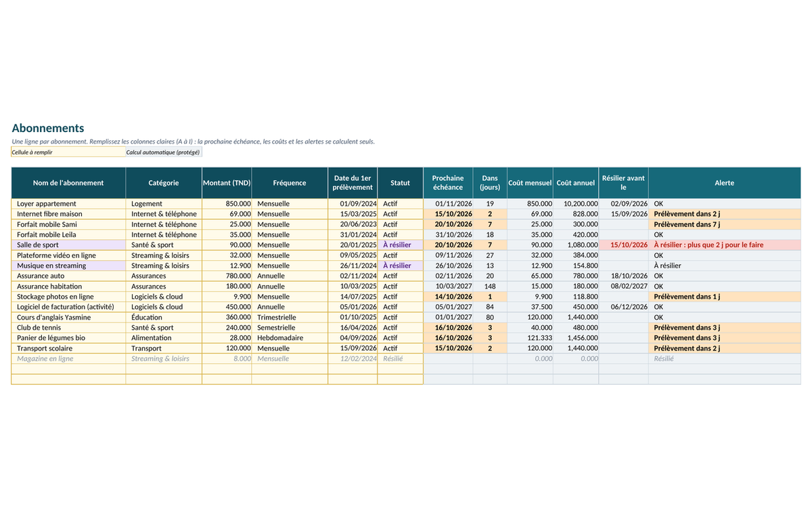Select 'Logiciel de facturation (activité)' cell

tap(68, 307)
